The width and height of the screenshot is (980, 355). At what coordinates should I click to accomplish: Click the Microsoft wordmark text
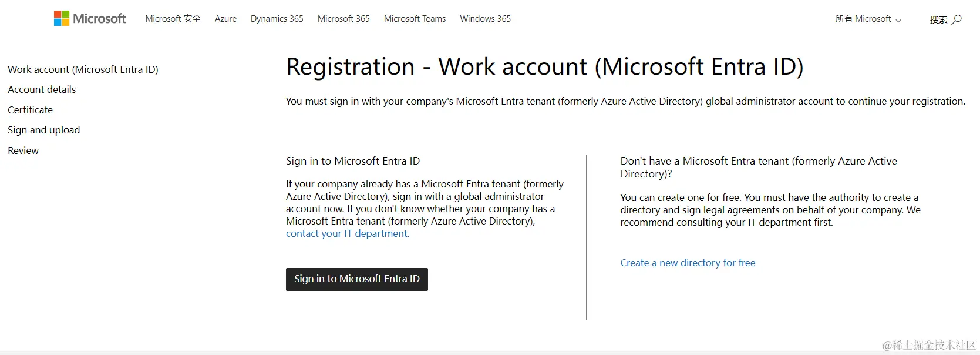click(x=99, y=19)
